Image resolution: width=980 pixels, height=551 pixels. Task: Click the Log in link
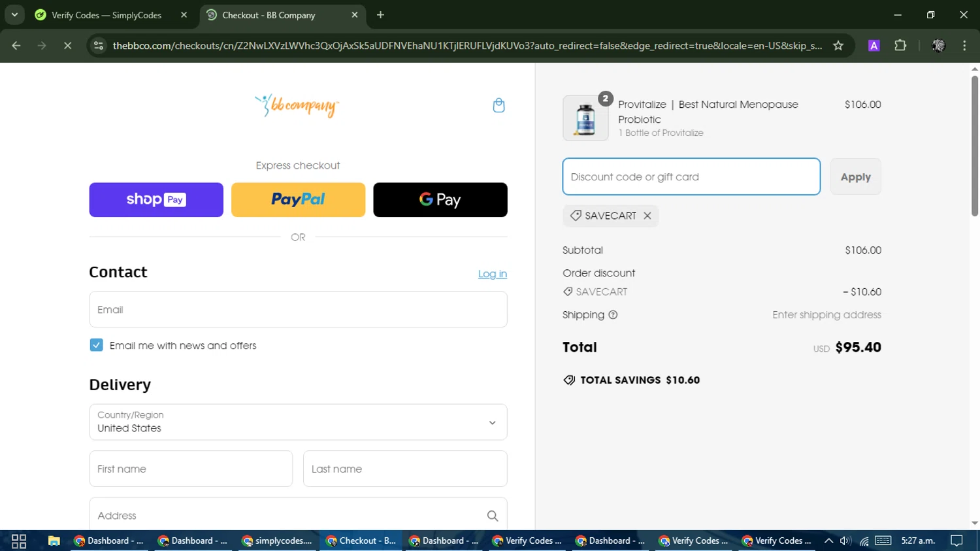point(493,274)
